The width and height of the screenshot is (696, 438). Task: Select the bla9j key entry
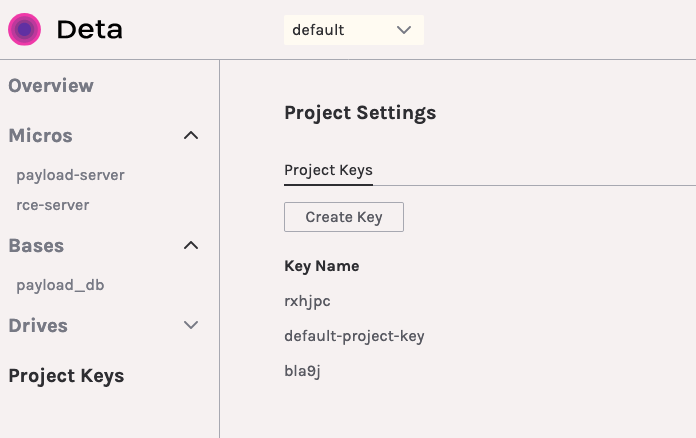pyautogui.click(x=302, y=372)
